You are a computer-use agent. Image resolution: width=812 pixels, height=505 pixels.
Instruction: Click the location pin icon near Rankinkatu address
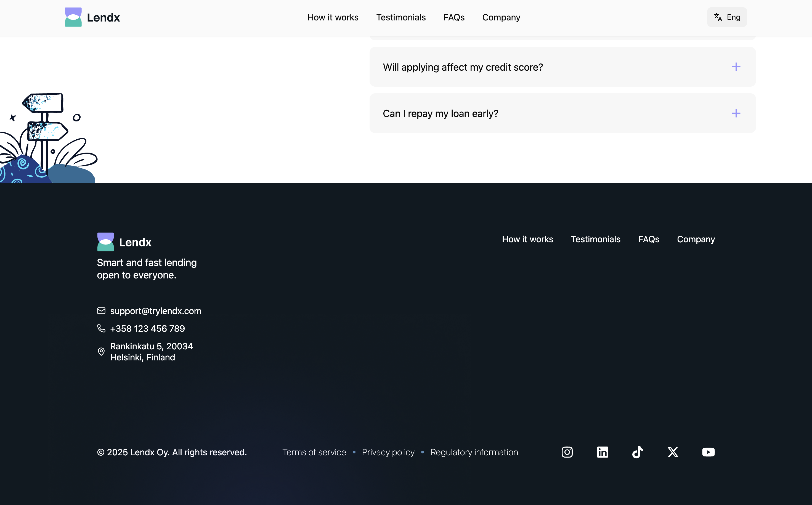tap(101, 351)
